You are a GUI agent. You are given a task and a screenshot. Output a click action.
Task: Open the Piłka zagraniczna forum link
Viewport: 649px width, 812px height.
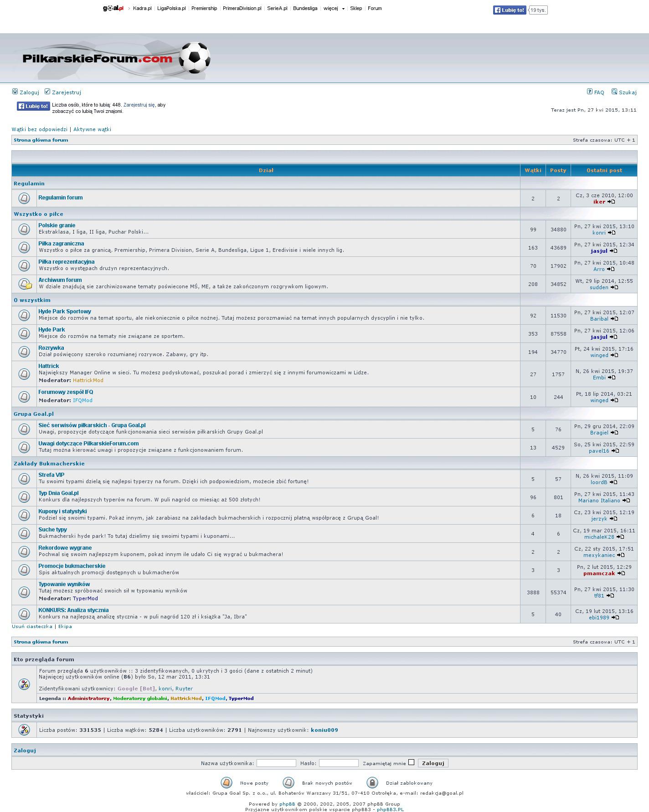point(61,244)
